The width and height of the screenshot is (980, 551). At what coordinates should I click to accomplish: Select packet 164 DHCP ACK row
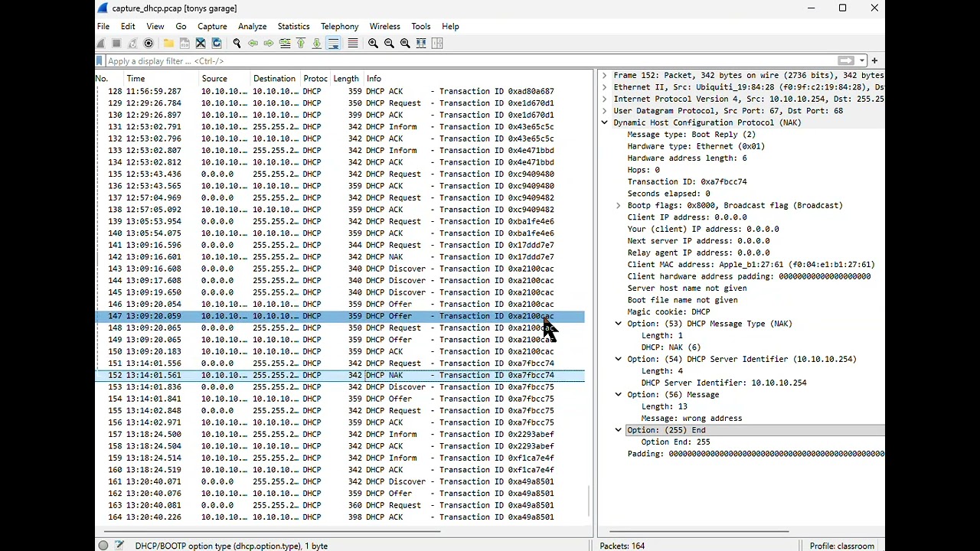coord(340,517)
